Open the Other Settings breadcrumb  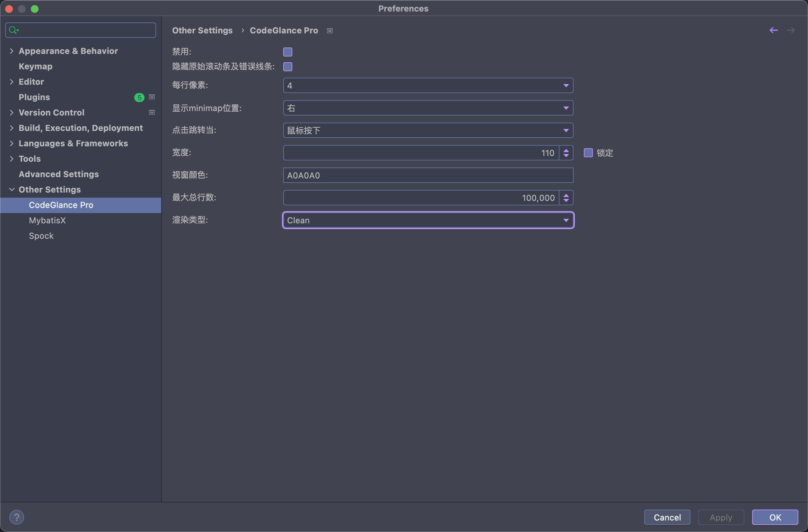pyautogui.click(x=202, y=30)
